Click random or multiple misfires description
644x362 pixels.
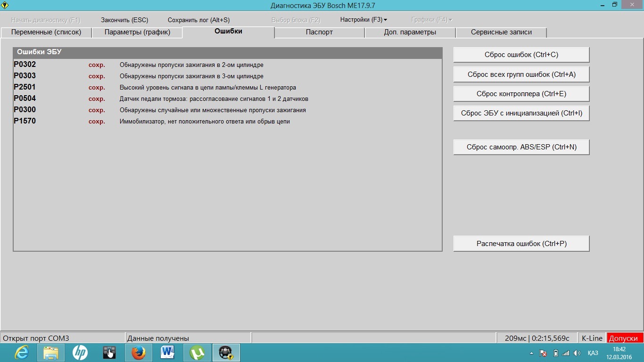(213, 110)
